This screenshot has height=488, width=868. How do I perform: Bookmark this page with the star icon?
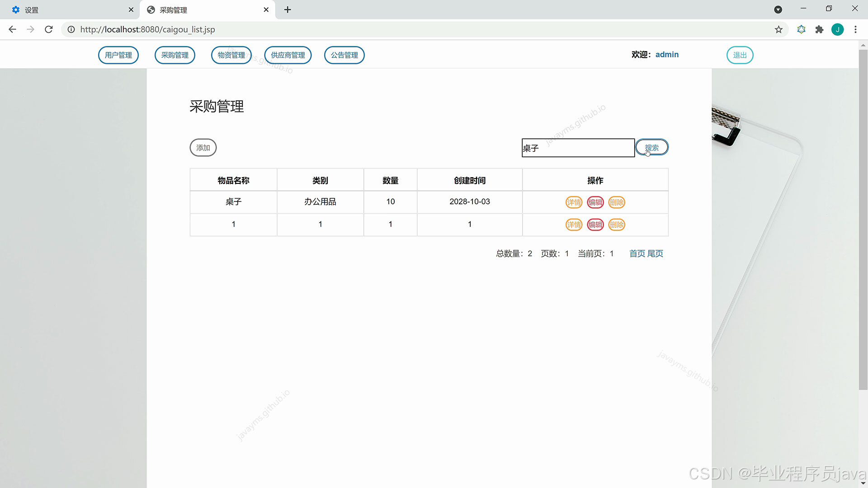pyautogui.click(x=778, y=29)
